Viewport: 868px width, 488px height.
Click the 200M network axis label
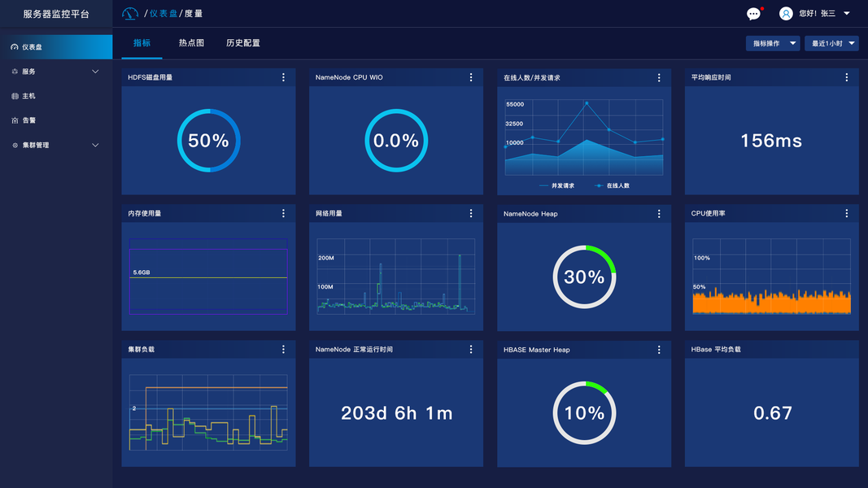click(x=326, y=258)
